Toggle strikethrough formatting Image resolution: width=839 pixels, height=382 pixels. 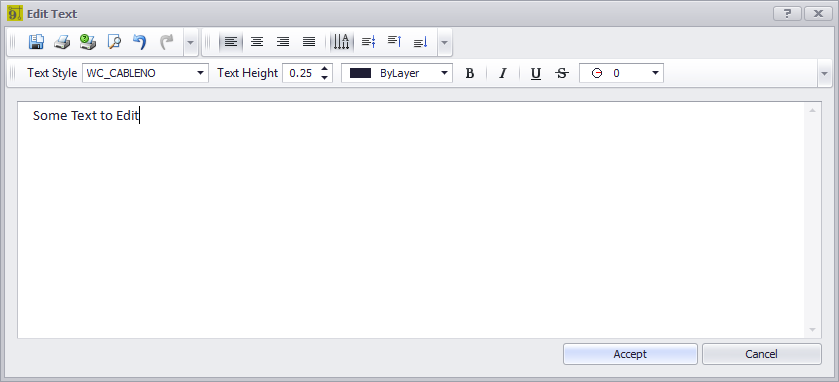pyautogui.click(x=561, y=73)
